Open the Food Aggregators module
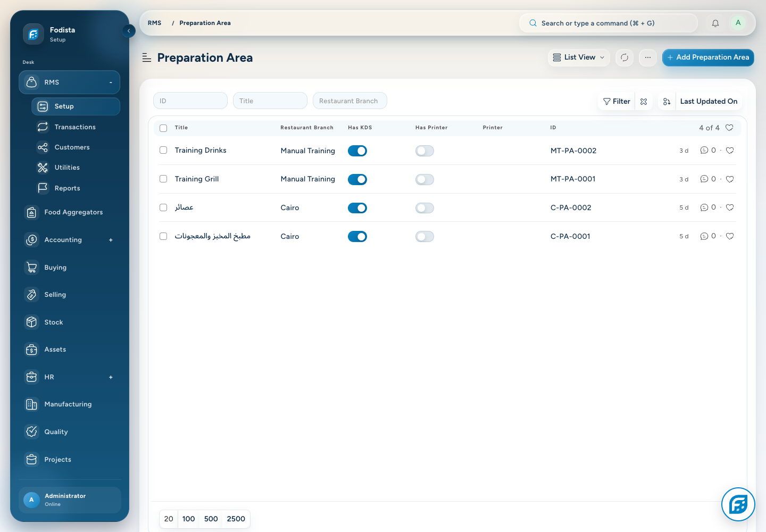 pyautogui.click(x=69, y=212)
